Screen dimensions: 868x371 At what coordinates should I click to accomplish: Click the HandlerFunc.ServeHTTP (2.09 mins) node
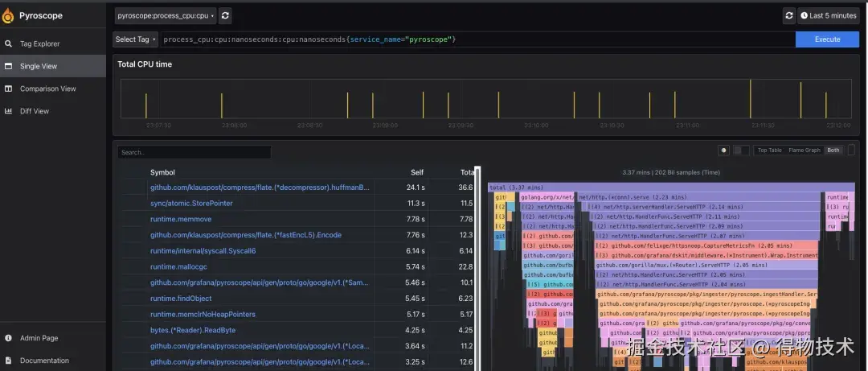[x=706, y=226]
